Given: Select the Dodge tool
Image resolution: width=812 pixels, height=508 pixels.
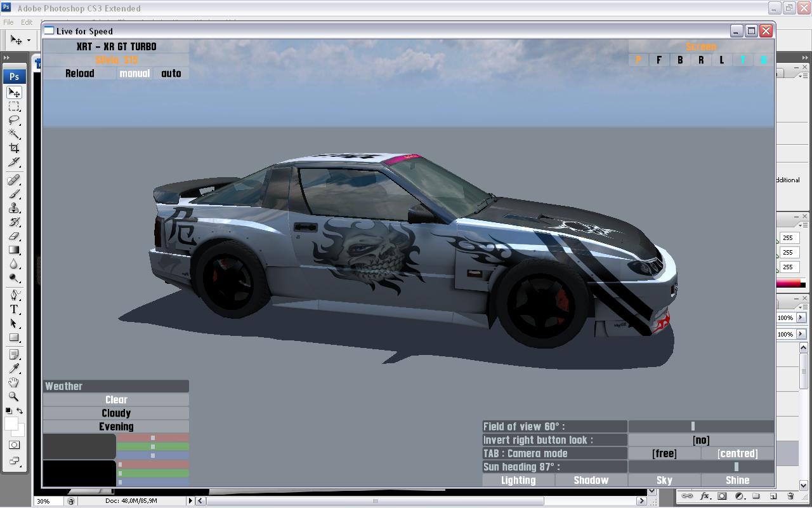Looking at the screenshot, I should click(14, 278).
